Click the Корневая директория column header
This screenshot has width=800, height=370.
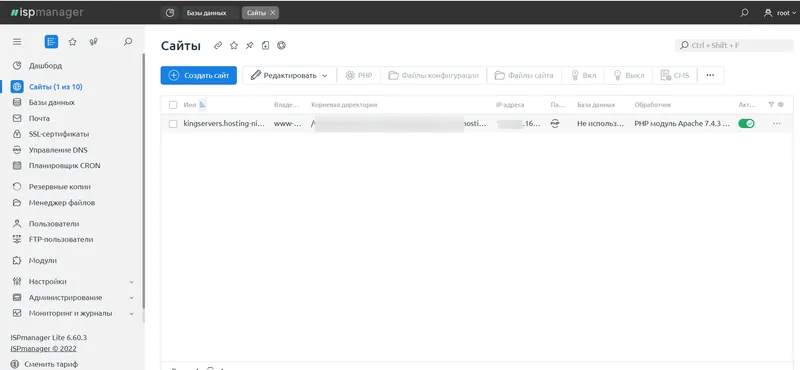point(344,105)
